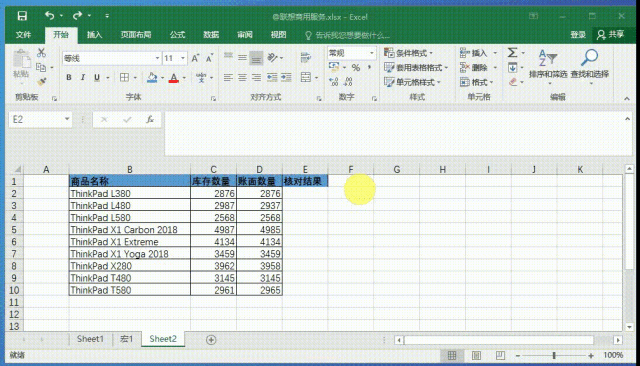This screenshot has width=640, height=366.
Task: Apply the red font color
Action: click(174, 78)
